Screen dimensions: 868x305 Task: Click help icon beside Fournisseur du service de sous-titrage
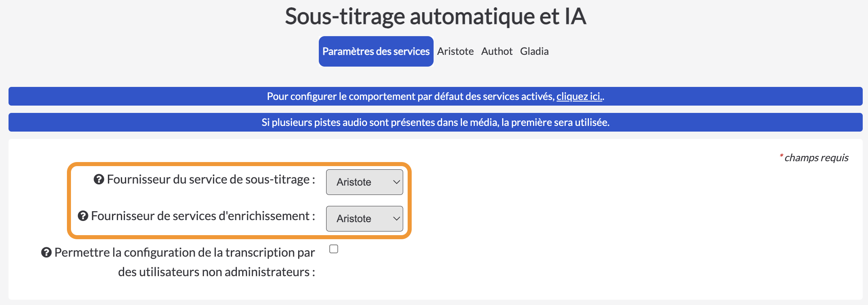coord(99,180)
